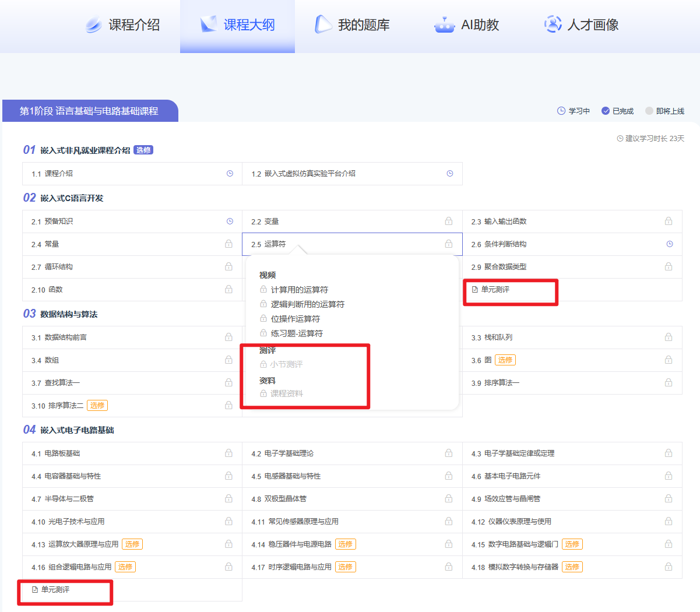Expand lesson 4.8 双极型晶体管
The width and height of the screenshot is (700, 612).
(352, 499)
